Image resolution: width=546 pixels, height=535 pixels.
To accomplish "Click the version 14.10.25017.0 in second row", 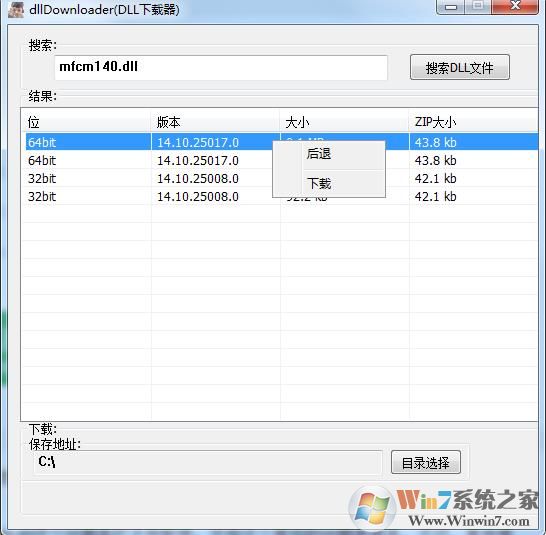I will [x=198, y=161].
